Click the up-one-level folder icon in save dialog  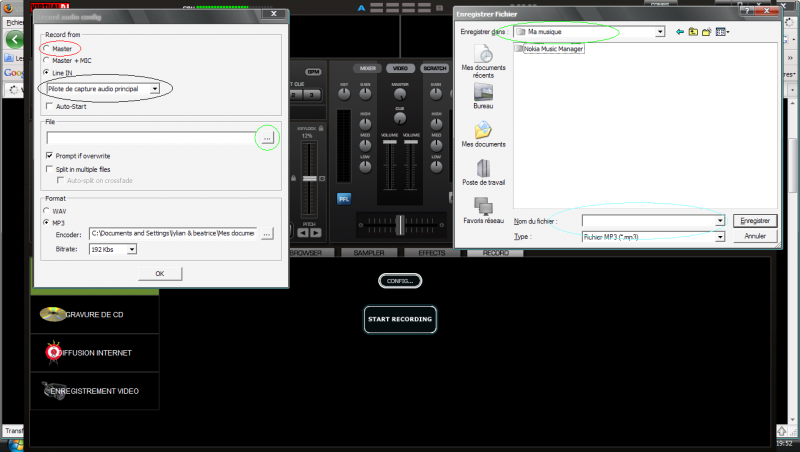point(693,32)
